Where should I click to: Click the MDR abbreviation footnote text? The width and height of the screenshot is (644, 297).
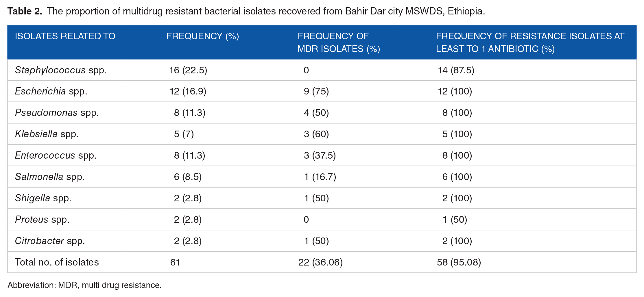[84, 285]
